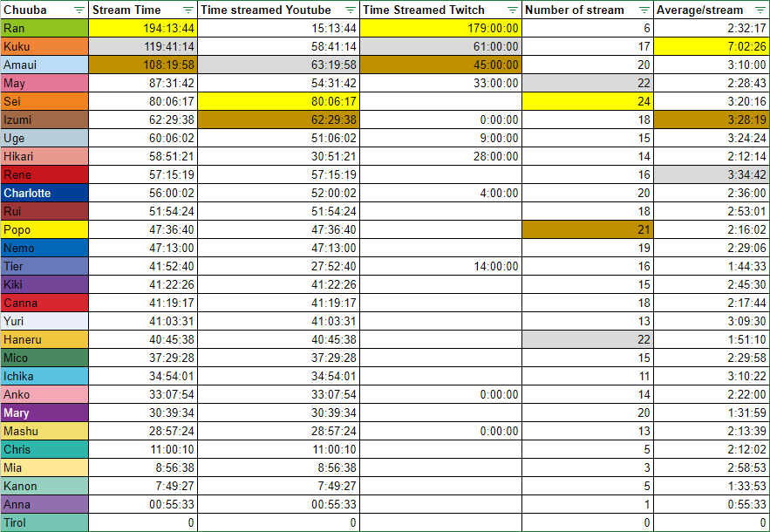Click the 119:41:14 stream time cell
Viewport: 770px width, 532px height.
coord(143,47)
